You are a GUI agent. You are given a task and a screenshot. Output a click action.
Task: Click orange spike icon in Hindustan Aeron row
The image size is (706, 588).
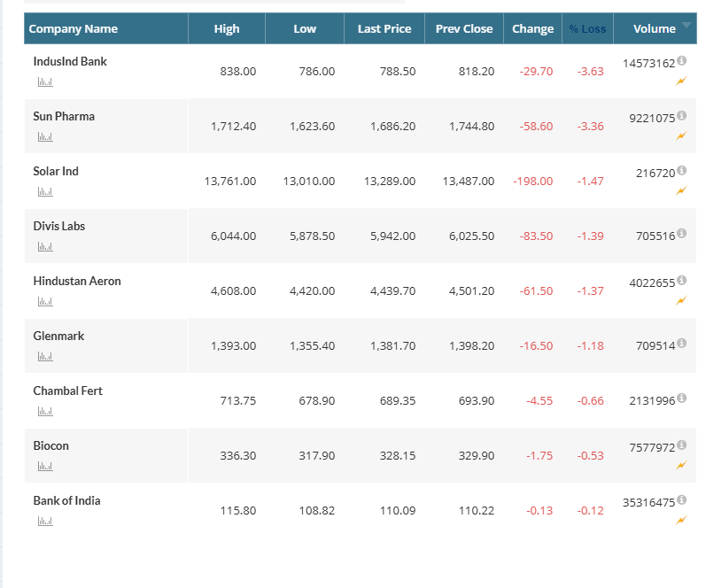[681, 301]
